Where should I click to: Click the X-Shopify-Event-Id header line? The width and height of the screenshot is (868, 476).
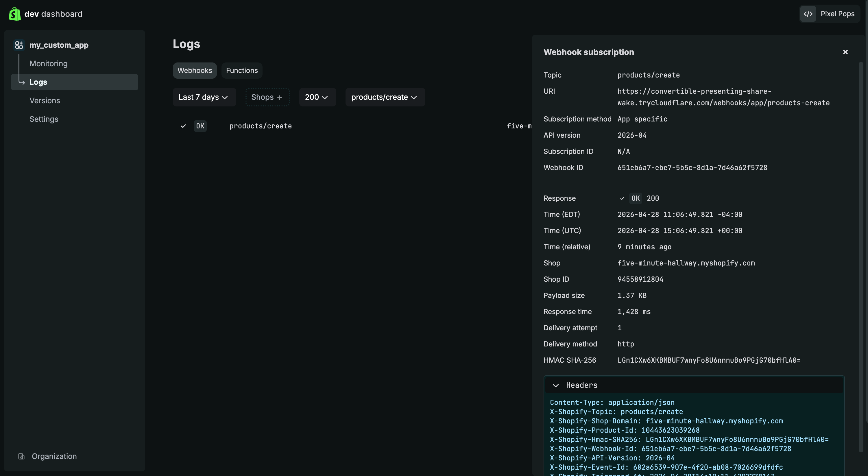coord(666,467)
